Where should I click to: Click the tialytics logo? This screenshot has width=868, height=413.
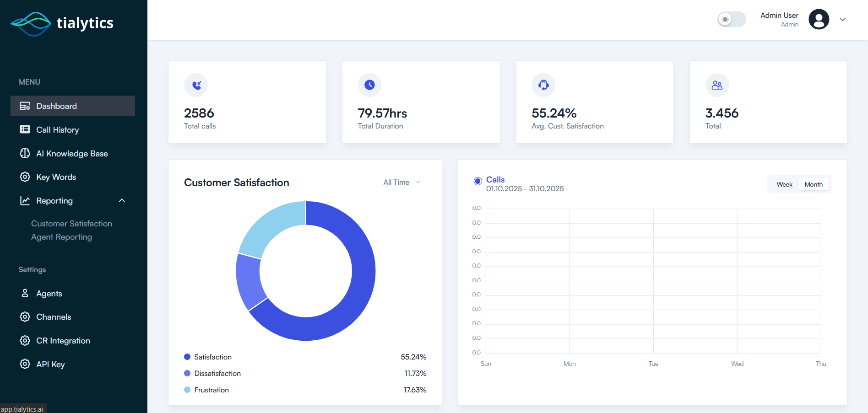click(x=62, y=23)
